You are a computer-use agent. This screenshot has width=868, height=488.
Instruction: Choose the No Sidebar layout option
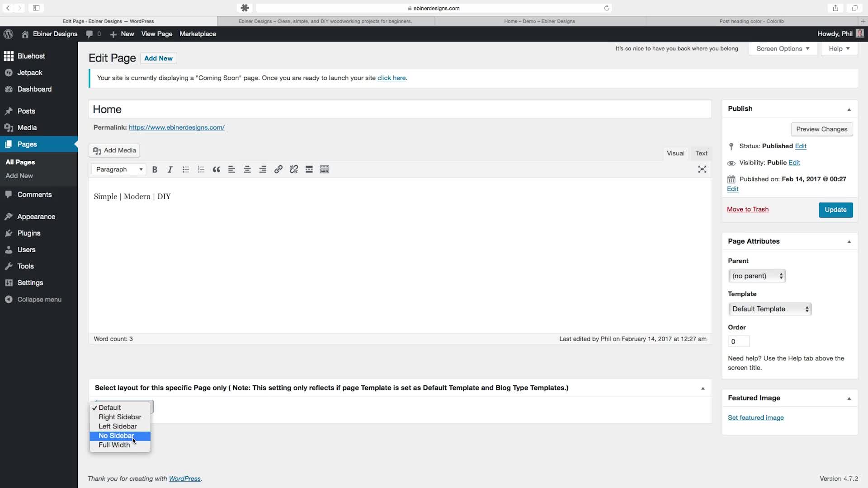120,436
